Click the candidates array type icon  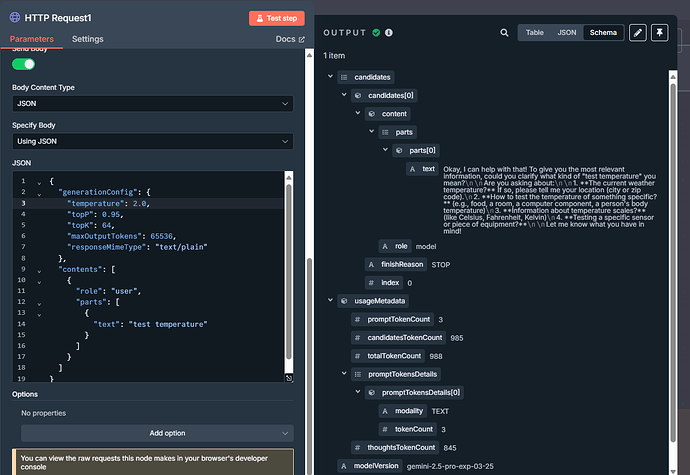click(345, 77)
